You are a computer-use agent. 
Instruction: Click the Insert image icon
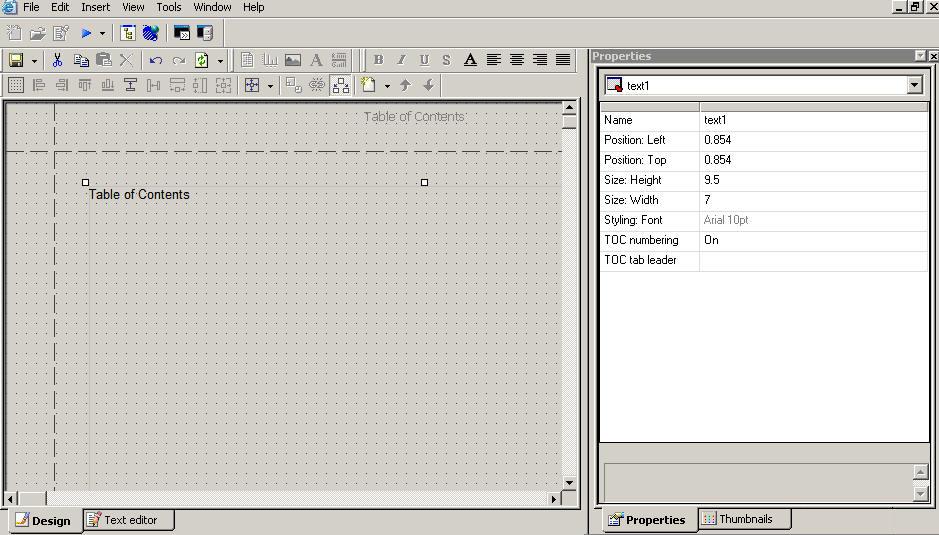point(293,60)
